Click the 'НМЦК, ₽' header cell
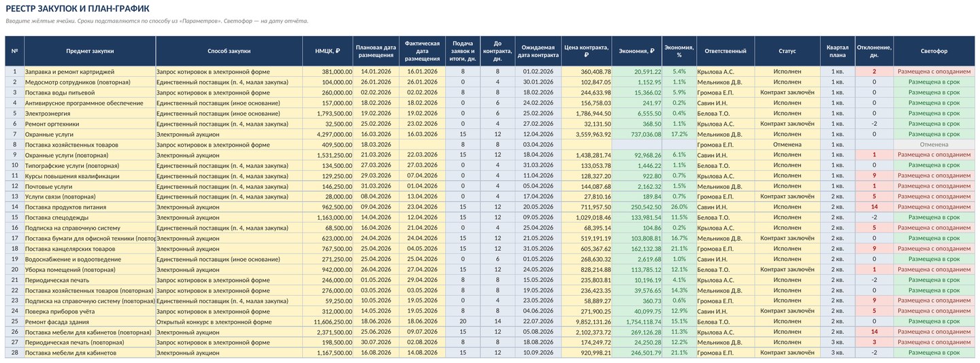The width and height of the screenshot is (980, 363). (328, 51)
